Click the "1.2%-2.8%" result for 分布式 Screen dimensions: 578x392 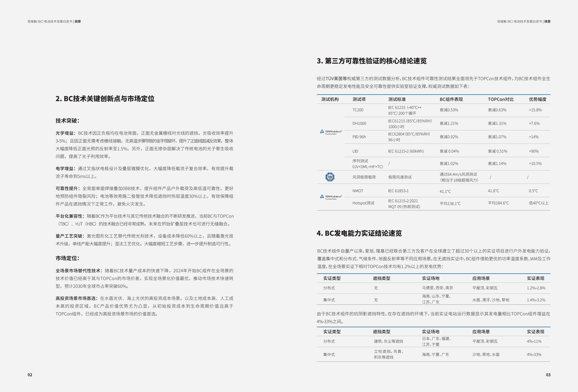tap(536, 288)
